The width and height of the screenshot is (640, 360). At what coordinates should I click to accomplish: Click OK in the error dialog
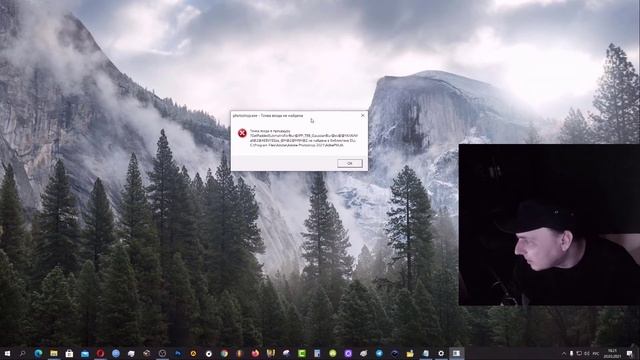pyautogui.click(x=350, y=163)
